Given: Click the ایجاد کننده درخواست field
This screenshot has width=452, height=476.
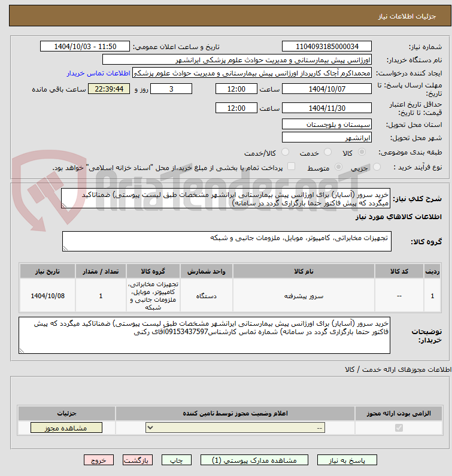Looking at the screenshot, I should (252, 73).
